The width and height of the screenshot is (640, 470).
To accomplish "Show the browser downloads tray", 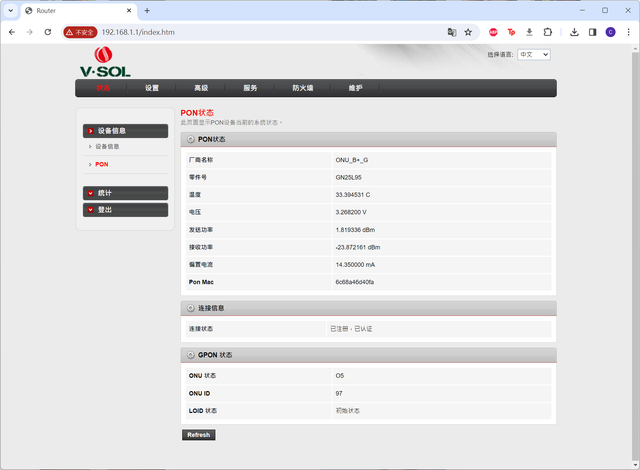I will [x=574, y=32].
